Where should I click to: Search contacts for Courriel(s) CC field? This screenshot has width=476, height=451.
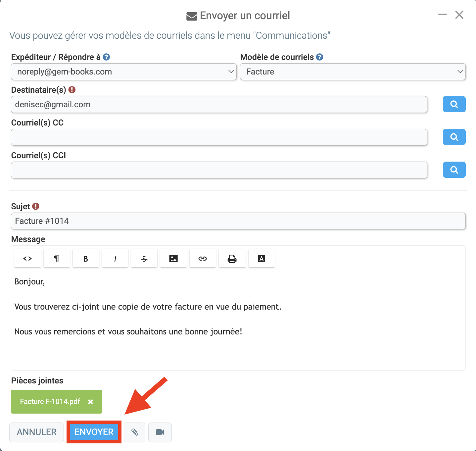[x=454, y=137]
